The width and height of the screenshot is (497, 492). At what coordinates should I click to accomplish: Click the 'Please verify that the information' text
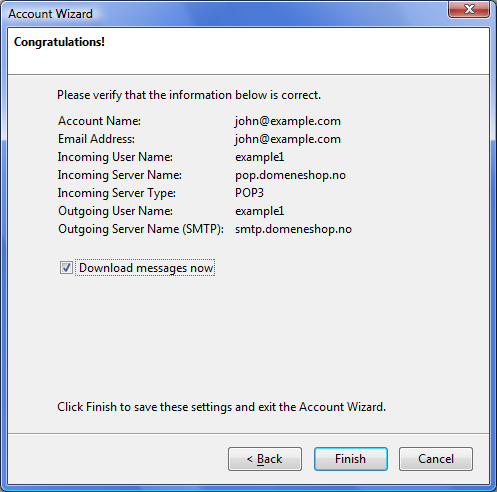point(189,95)
